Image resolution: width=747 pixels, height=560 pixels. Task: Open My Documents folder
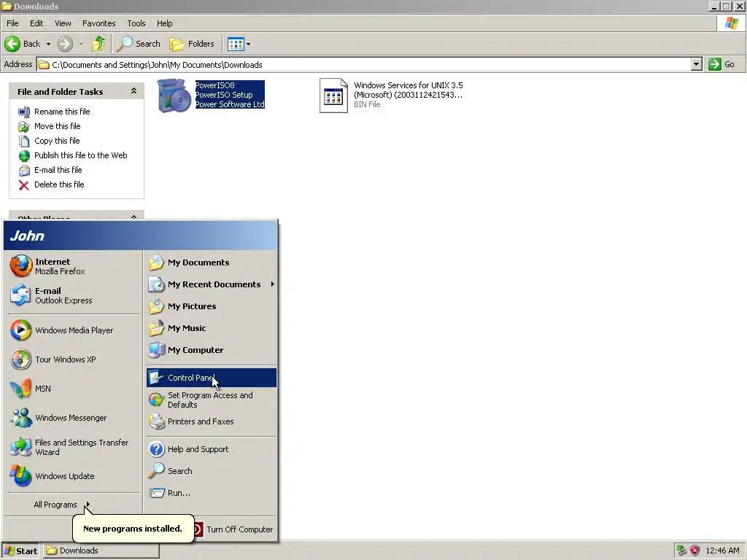point(211,262)
